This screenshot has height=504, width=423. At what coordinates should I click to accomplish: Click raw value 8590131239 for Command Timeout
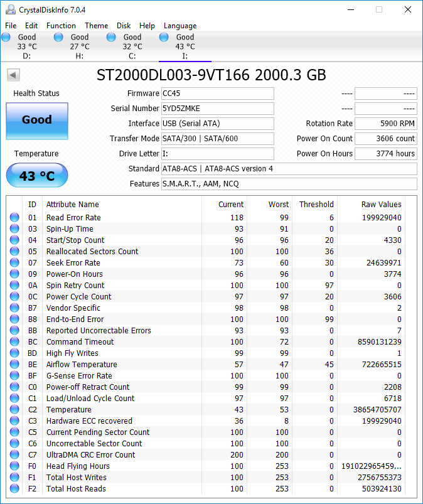point(380,342)
